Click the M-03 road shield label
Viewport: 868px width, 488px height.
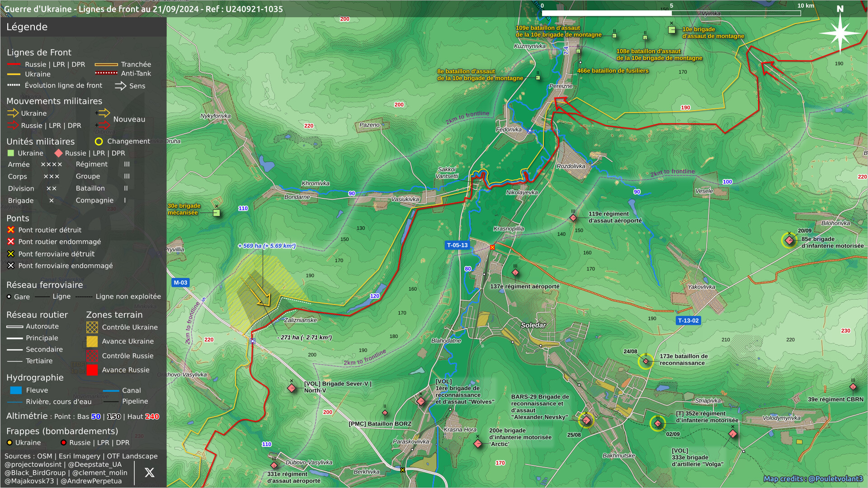click(180, 283)
